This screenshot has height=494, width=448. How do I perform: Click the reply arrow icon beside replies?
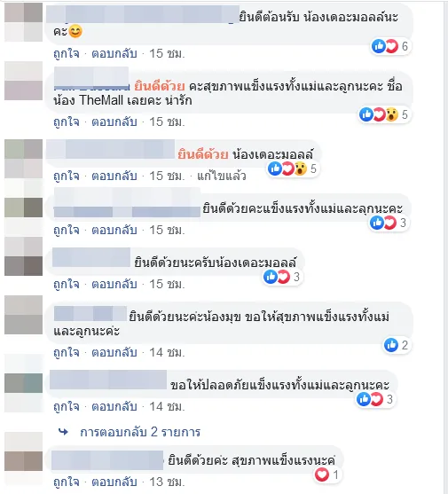[x=63, y=432]
